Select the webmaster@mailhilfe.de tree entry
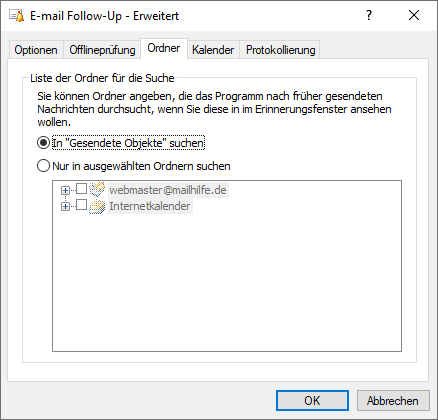This screenshot has height=420, width=438. pos(168,190)
